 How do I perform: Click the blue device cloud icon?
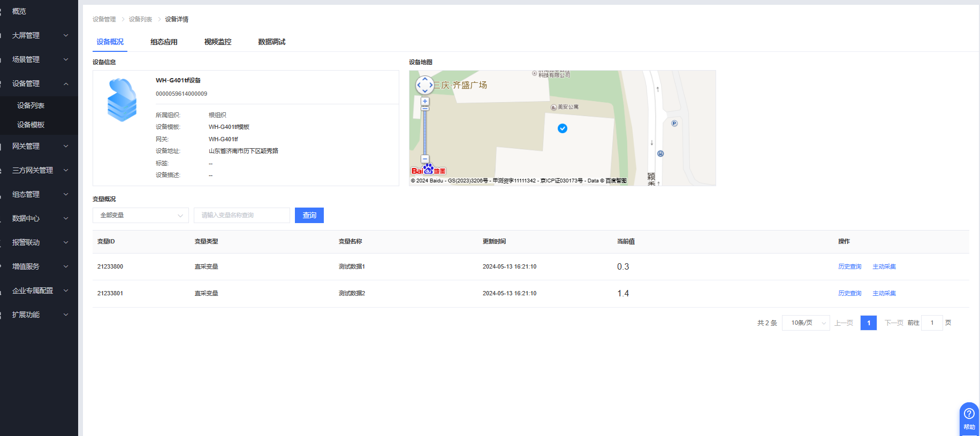[123, 100]
